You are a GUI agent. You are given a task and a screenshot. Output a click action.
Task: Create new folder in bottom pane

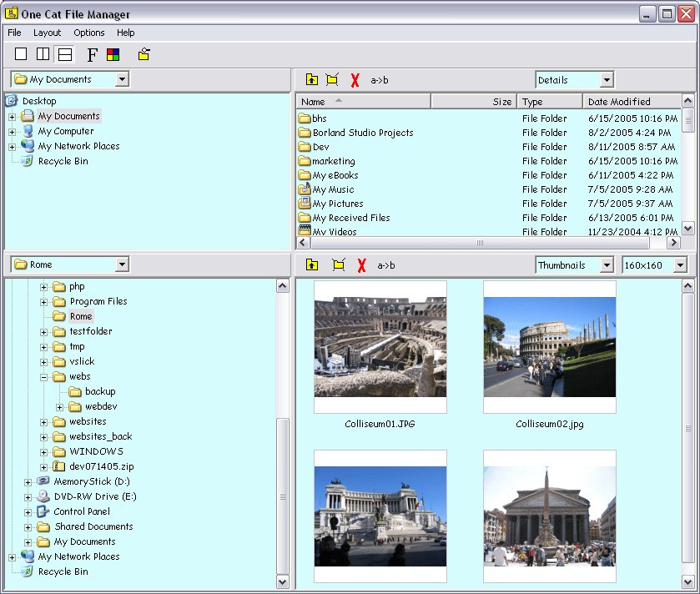(x=339, y=264)
